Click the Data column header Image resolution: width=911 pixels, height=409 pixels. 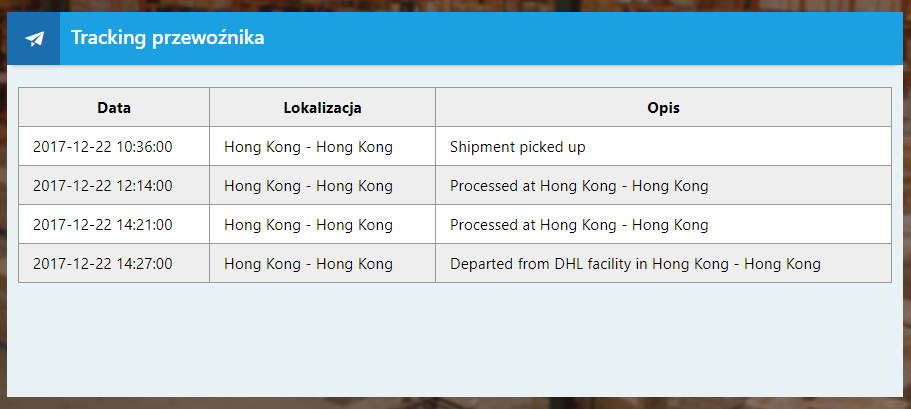pyautogui.click(x=114, y=108)
